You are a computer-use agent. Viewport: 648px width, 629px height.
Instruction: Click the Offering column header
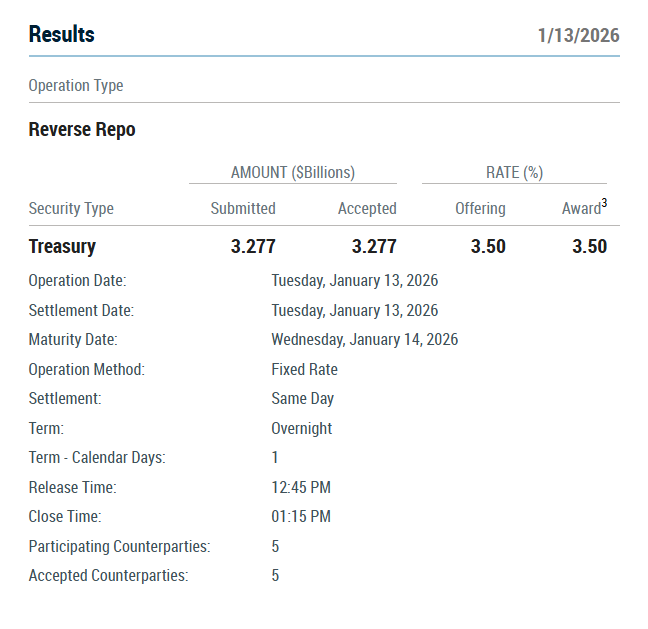click(x=480, y=209)
